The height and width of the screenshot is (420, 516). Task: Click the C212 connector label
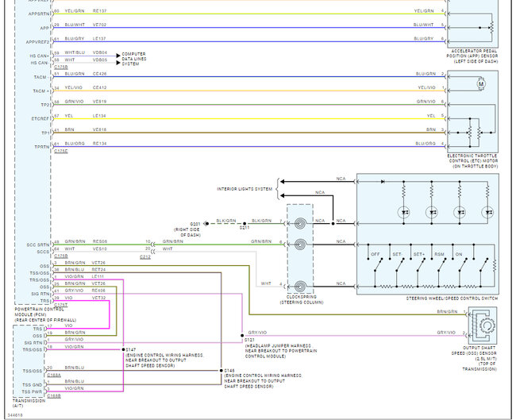(145, 257)
